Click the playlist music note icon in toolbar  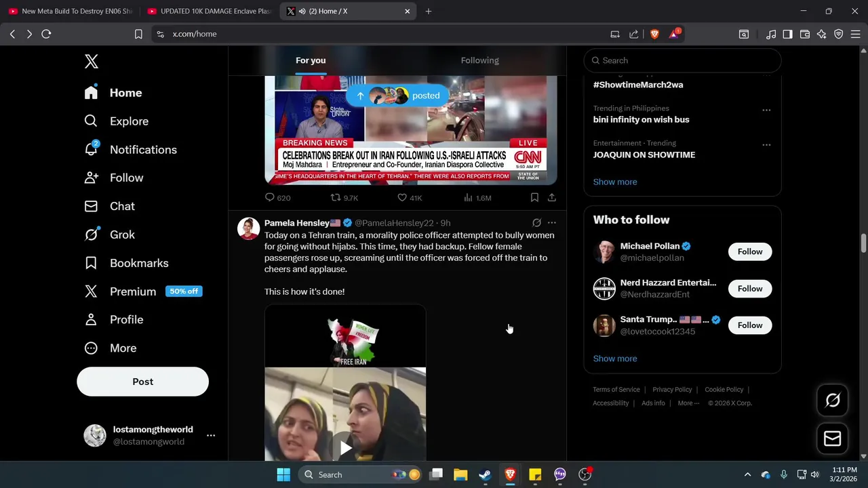tap(771, 34)
